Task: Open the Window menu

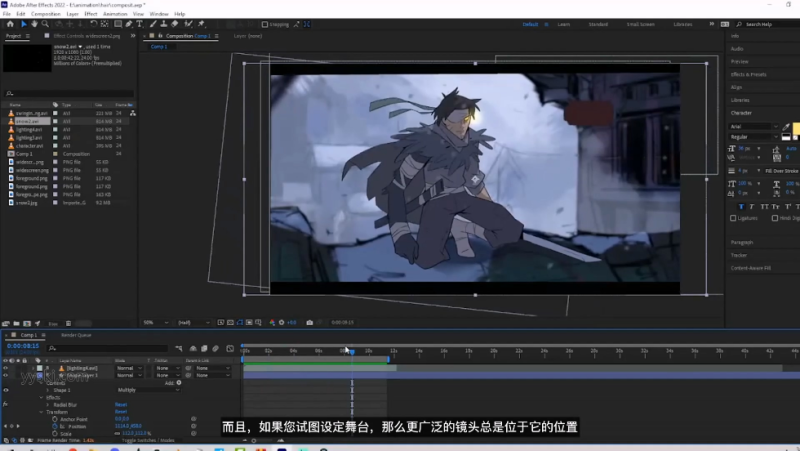Action: 159,14
